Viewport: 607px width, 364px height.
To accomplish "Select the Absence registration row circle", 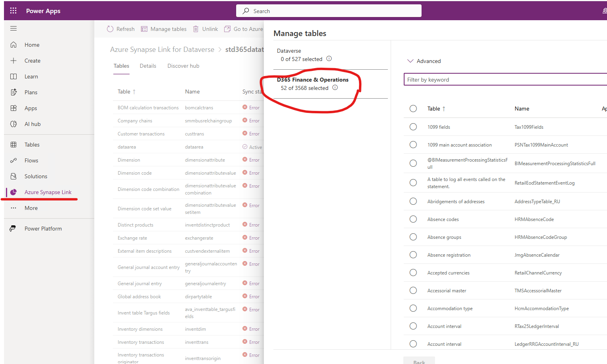I will tap(413, 255).
